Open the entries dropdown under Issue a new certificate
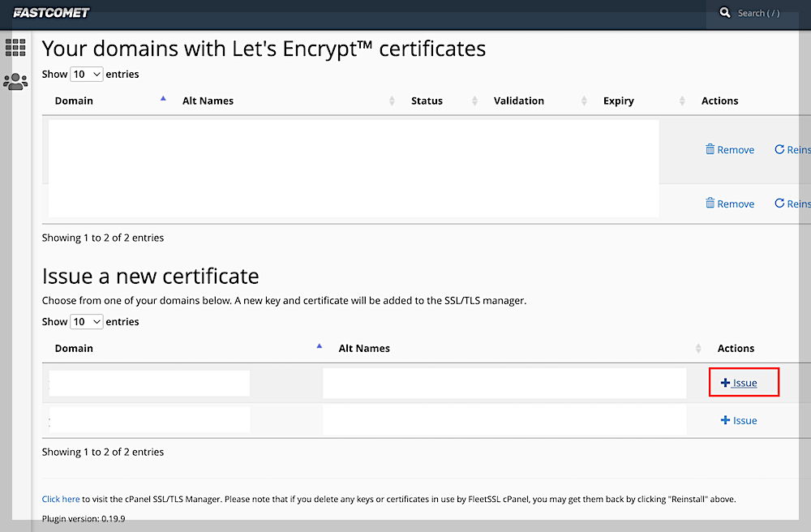The image size is (811, 532). (x=87, y=322)
